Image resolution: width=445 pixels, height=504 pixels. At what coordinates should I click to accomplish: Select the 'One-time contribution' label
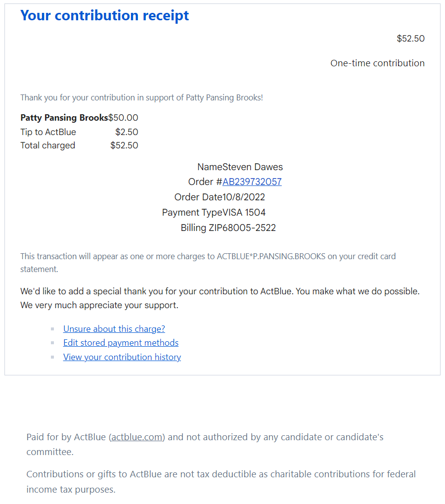(377, 63)
